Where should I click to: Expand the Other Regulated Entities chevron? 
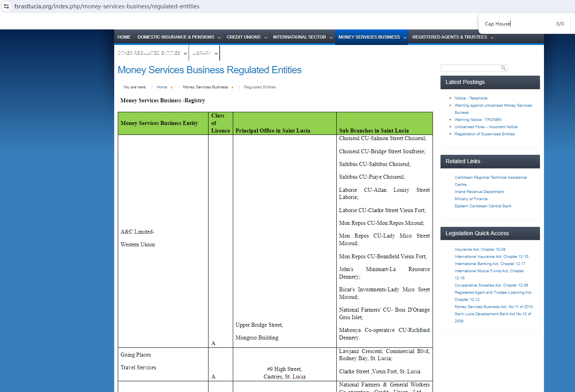[x=185, y=53]
